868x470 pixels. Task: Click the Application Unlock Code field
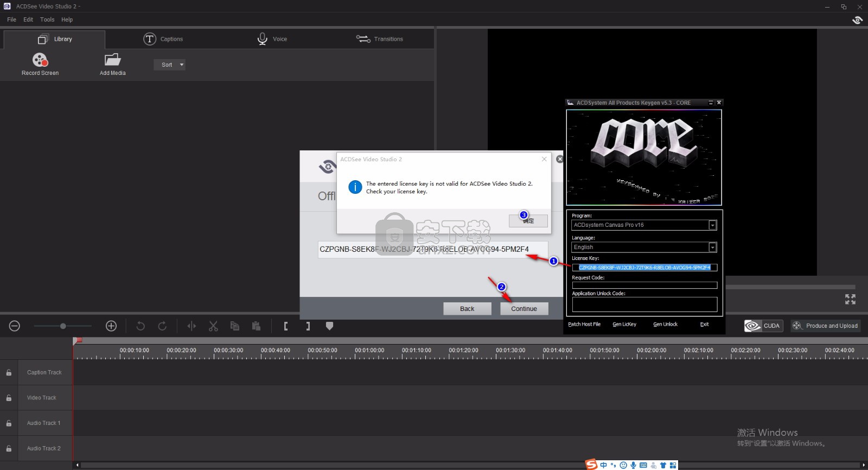click(644, 304)
